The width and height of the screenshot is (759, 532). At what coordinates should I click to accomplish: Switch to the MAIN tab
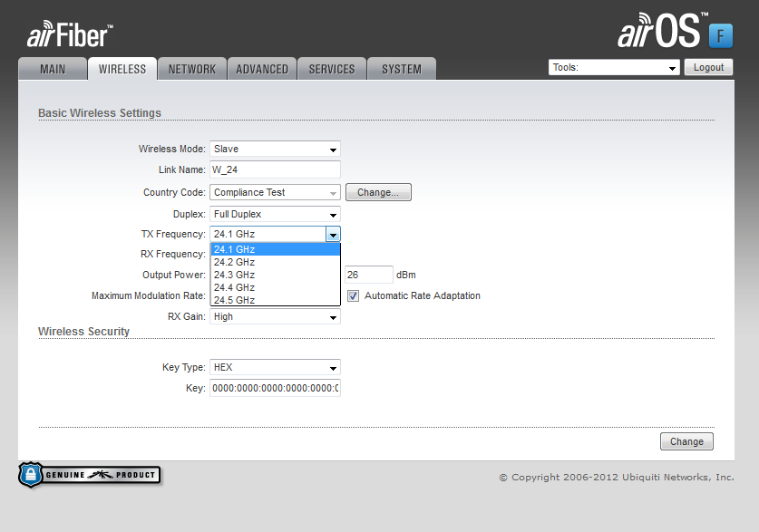point(53,69)
